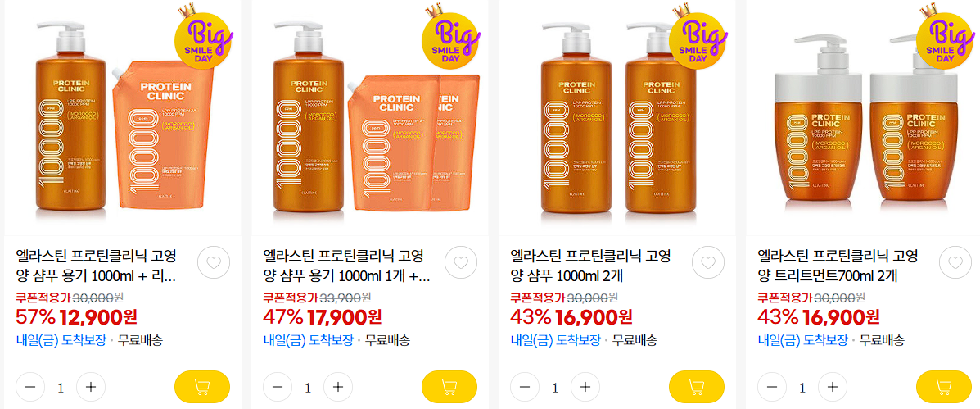Image resolution: width=980 pixels, height=409 pixels.
Task: Wishlist the 12,900원 shampoo refill set
Action: (x=214, y=262)
